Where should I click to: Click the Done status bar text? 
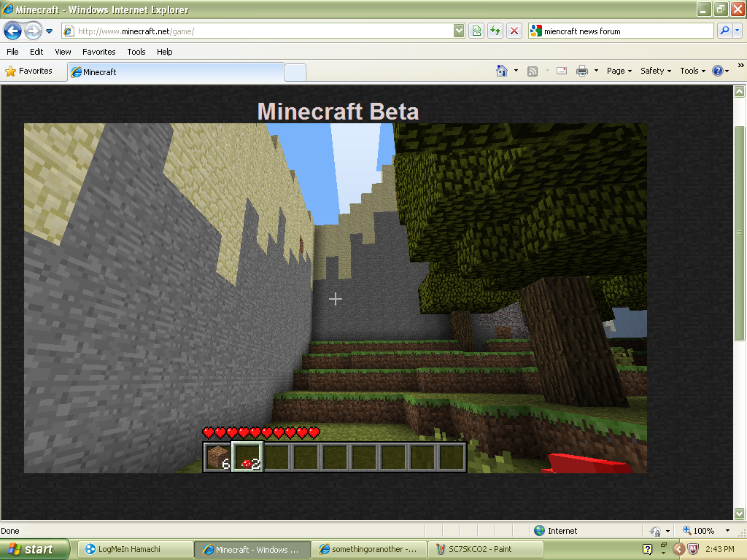pyautogui.click(x=10, y=531)
